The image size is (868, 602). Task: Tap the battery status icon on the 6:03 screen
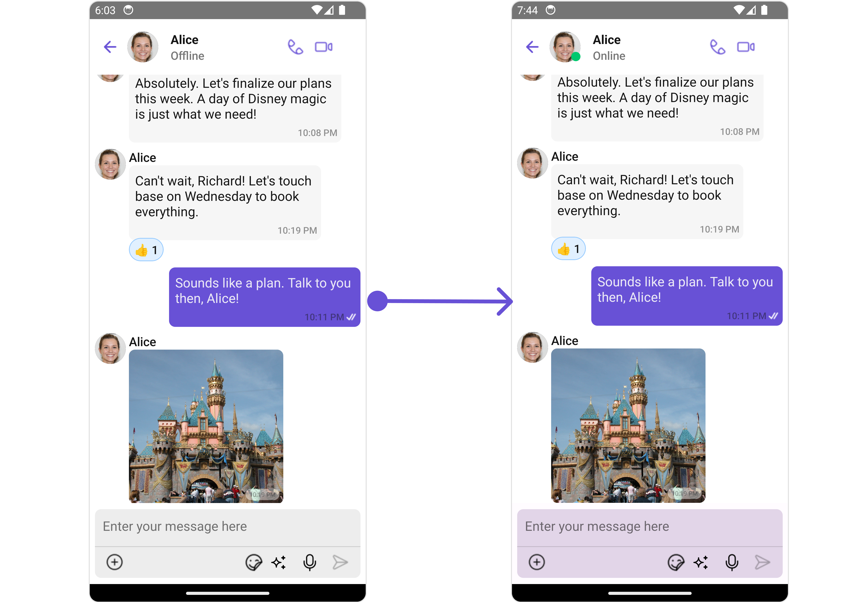tap(342, 10)
